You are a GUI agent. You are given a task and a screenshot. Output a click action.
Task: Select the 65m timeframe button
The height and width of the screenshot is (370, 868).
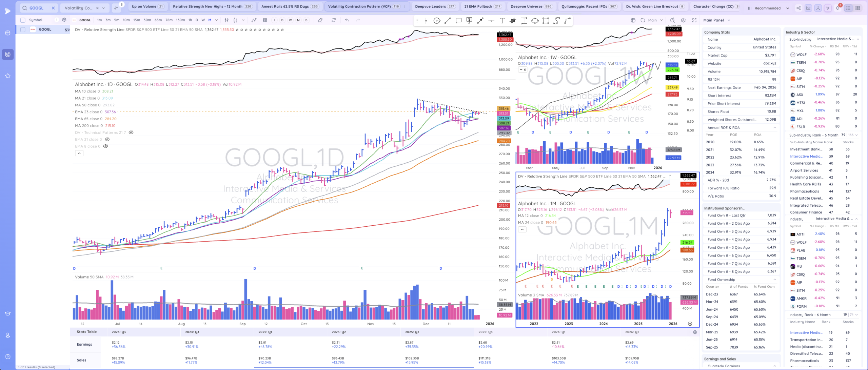[x=158, y=20]
